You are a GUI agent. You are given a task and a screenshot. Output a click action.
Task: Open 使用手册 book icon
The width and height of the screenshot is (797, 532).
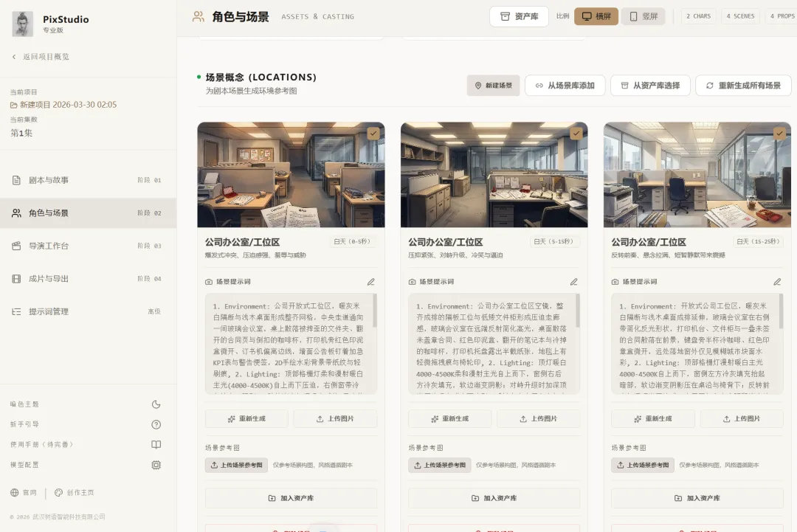tap(156, 445)
